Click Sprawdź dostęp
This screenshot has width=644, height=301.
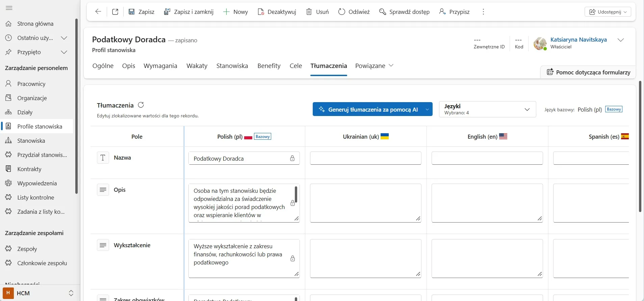pos(404,12)
